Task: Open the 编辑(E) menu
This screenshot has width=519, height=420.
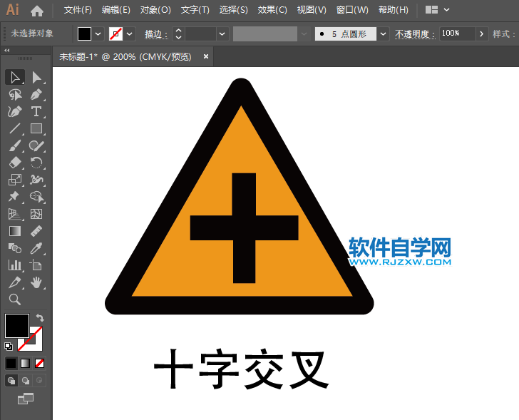Action: tap(115, 10)
